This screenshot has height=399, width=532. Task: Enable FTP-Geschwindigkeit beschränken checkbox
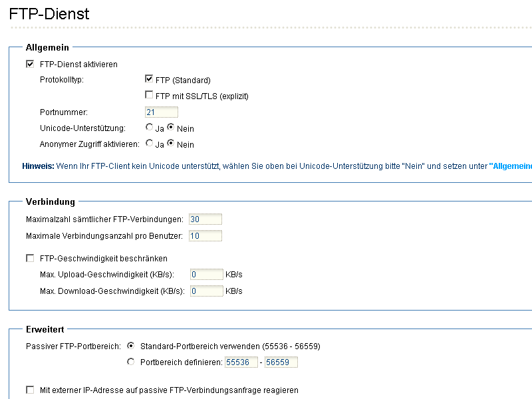pos(30,258)
